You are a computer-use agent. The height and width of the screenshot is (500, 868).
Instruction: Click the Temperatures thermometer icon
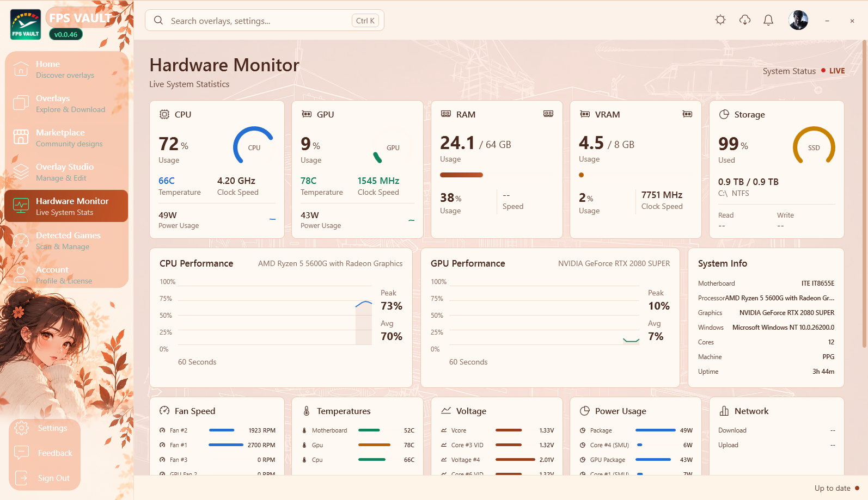click(x=307, y=411)
